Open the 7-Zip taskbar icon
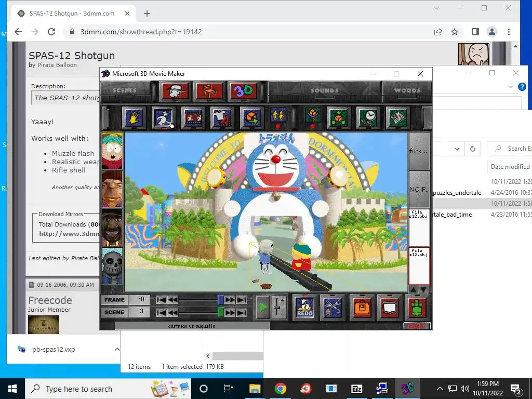Viewport: 532px width, 399px height. tap(356, 389)
